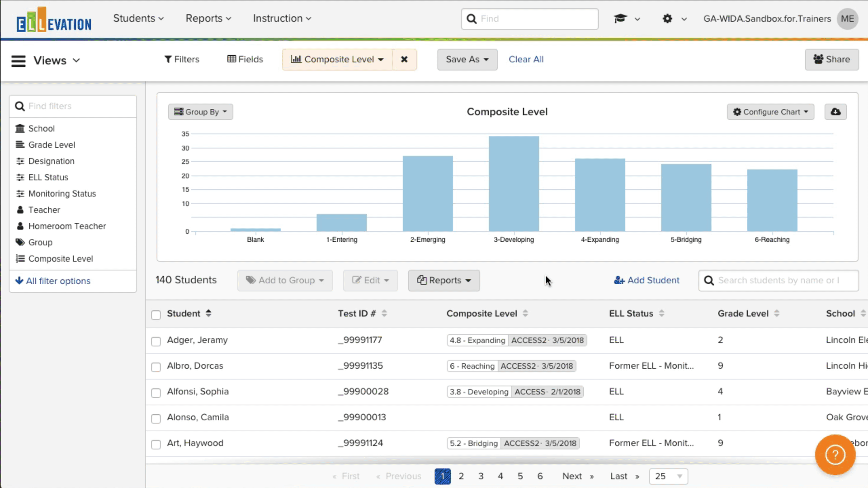
Task: Open the Add to Group dropdown
Action: (x=285, y=280)
